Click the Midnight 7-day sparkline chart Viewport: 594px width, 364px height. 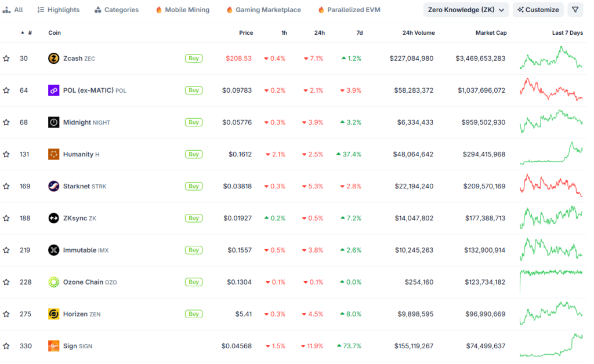[x=551, y=122]
